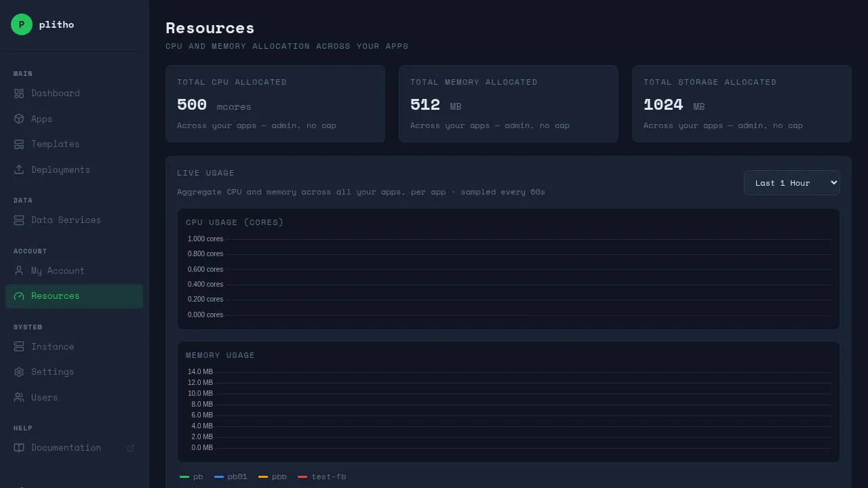
Task: Click the Resources page heading
Action: (x=210, y=28)
